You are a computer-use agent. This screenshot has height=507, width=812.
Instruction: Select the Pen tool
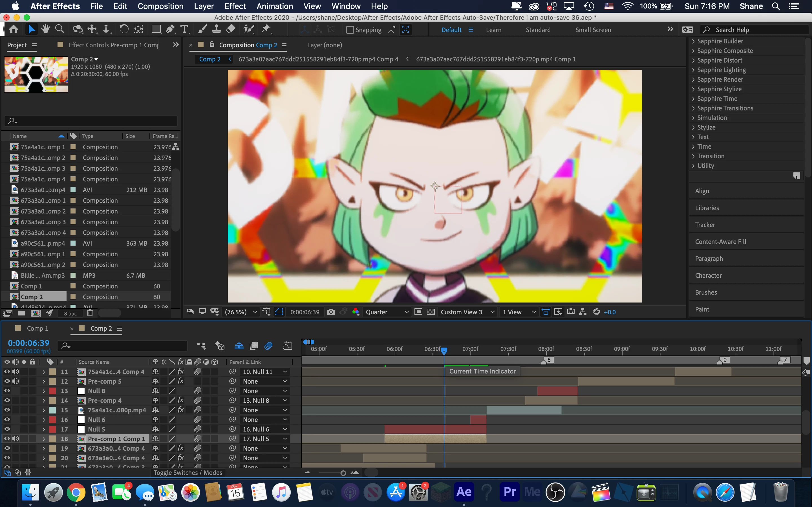[x=170, y=30]
